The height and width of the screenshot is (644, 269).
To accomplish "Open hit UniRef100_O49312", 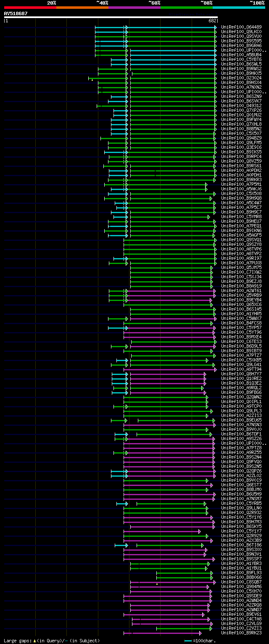I will (x=241, y=106).
